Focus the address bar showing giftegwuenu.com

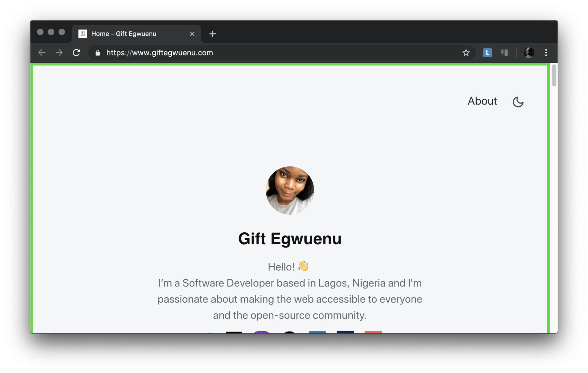pos(249,52)
